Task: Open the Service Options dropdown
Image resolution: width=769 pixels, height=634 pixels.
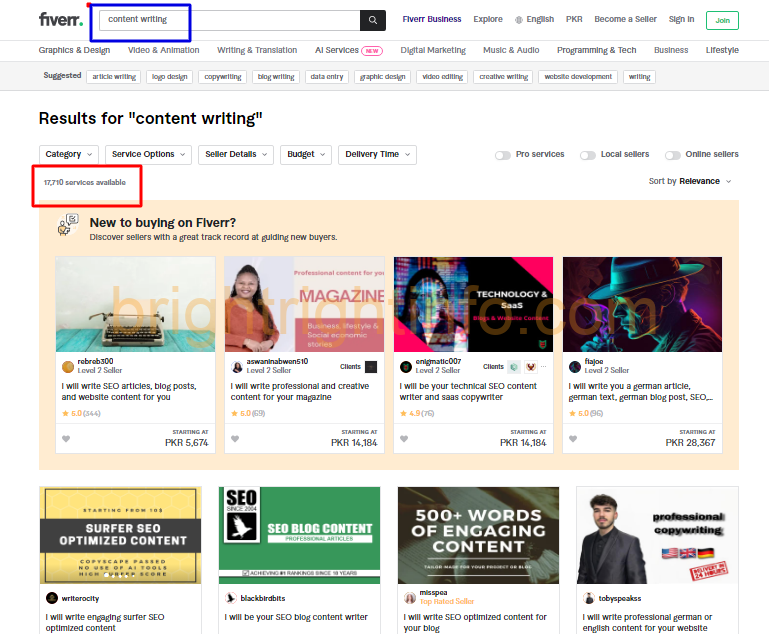Action: click(x=148, y=154)
